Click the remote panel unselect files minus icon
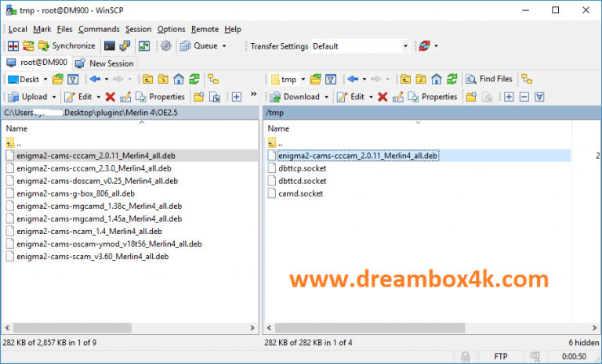 point(524,97)
